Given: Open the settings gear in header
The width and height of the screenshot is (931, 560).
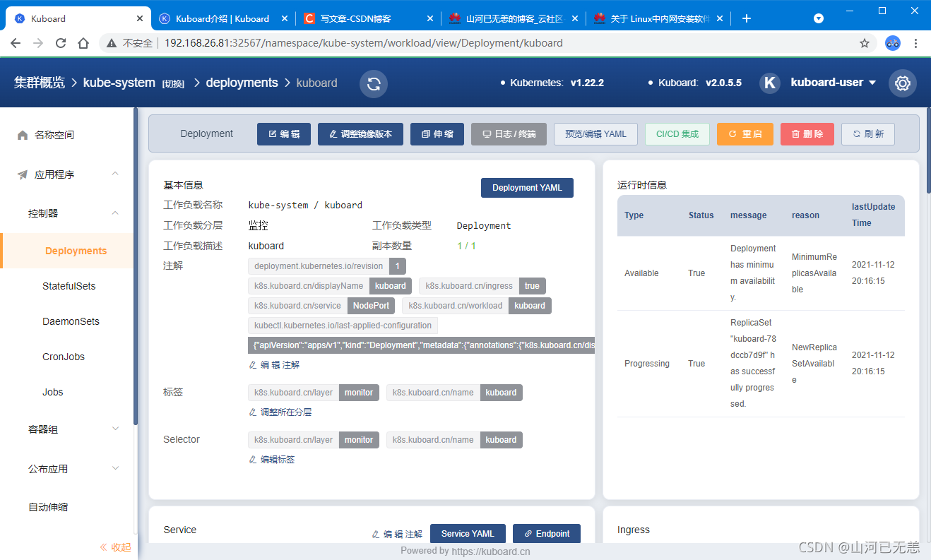Looking at the screenshot, I should pyautogui.click(x=902, y=83).
